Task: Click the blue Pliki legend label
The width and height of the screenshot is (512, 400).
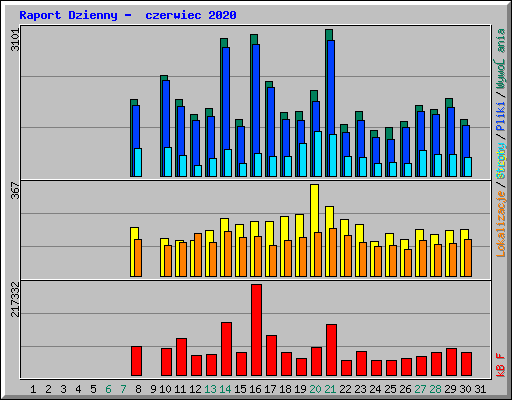Action: click(501, 116)
